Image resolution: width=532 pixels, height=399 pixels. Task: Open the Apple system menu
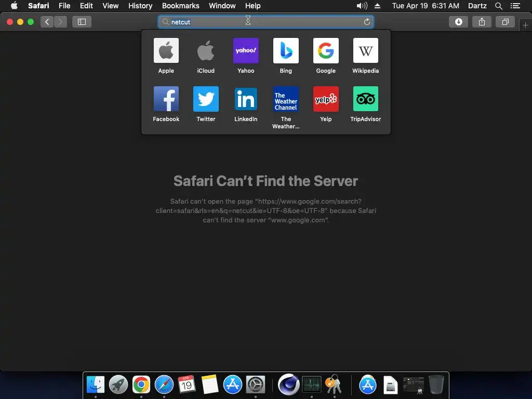coord(14,6)
